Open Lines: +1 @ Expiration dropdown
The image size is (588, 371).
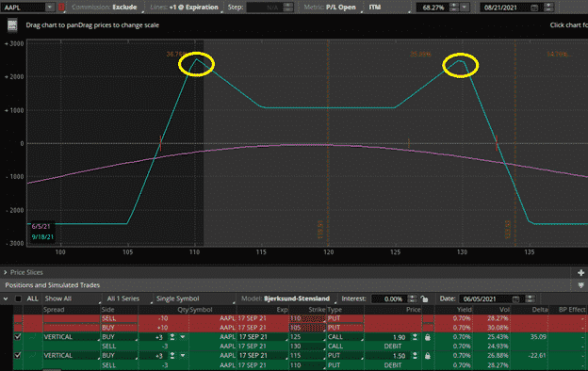pyautogui.click(x=186, y=8)
